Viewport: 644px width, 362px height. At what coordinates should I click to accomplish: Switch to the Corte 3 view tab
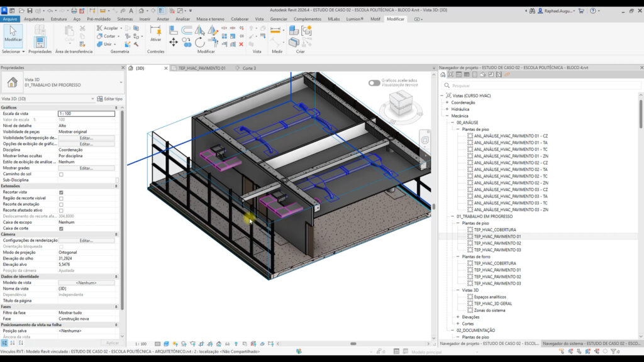point(249,68)
